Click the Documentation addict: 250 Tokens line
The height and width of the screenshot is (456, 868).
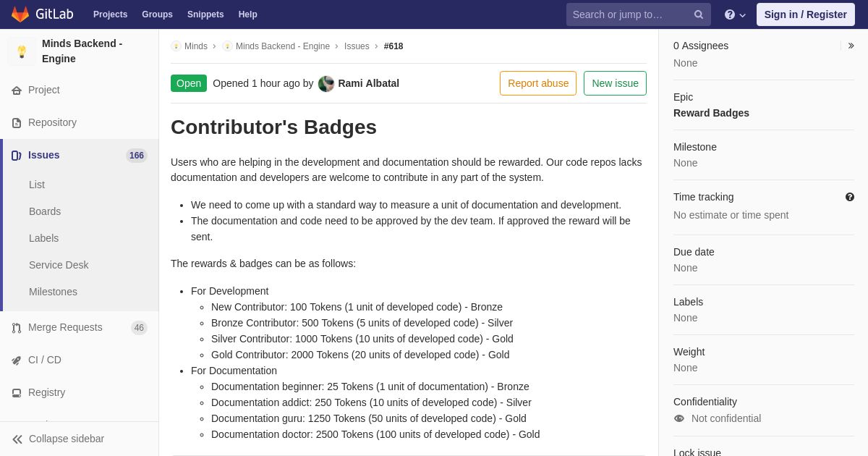click(x=371, y=402)
